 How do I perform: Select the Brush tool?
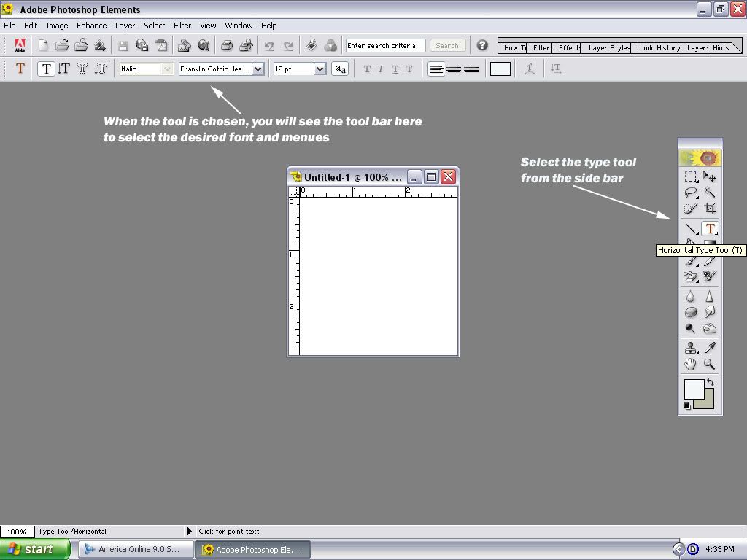(690, 261)
